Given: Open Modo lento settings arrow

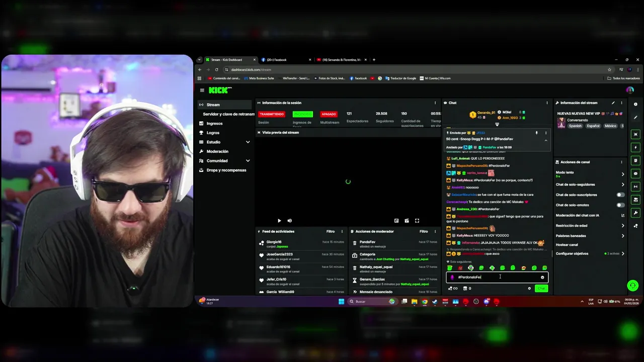Looking at the screenshot, I should coord(623,174).
